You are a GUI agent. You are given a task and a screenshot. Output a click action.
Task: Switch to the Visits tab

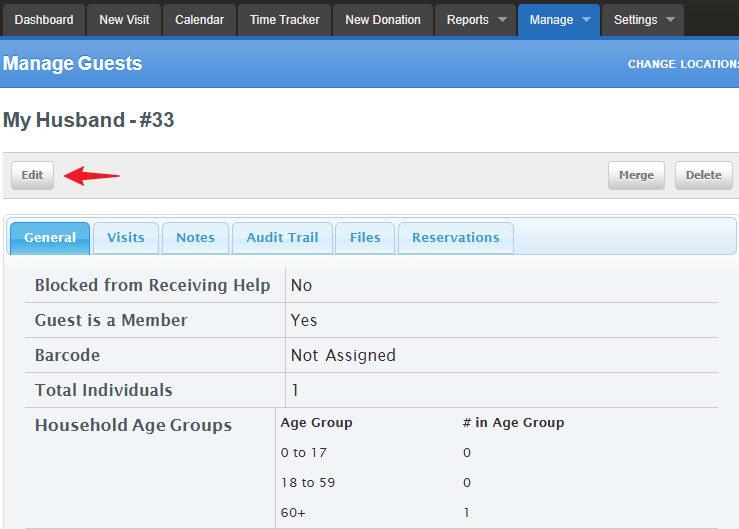point(126,238)
